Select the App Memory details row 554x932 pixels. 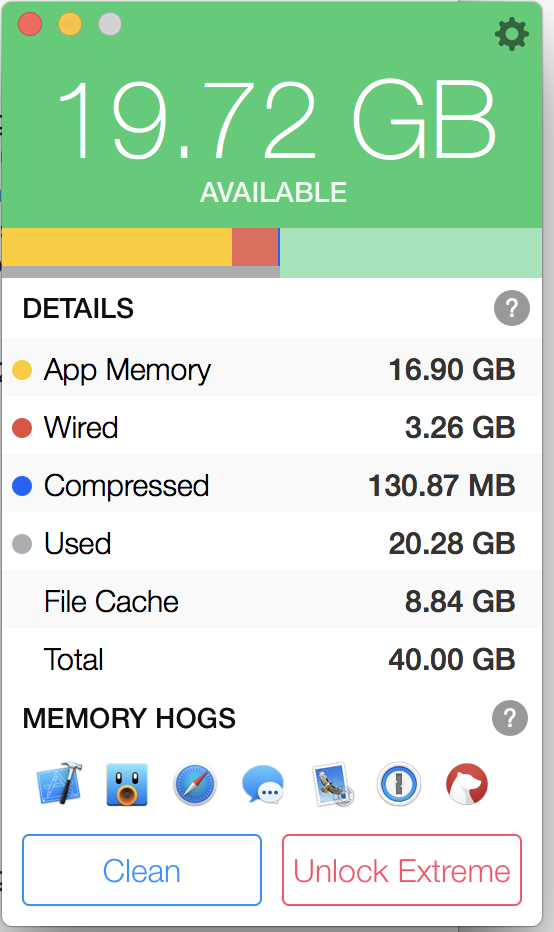click(272, 369)
